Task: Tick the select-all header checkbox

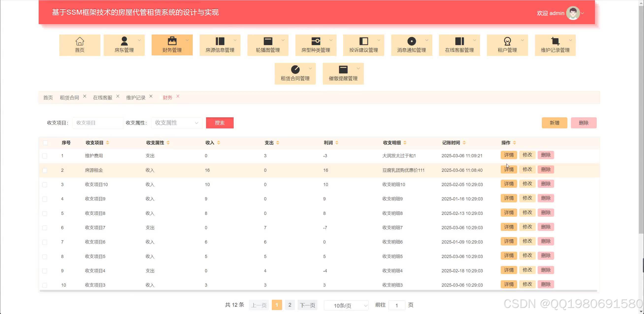Action: click(45, 143)
